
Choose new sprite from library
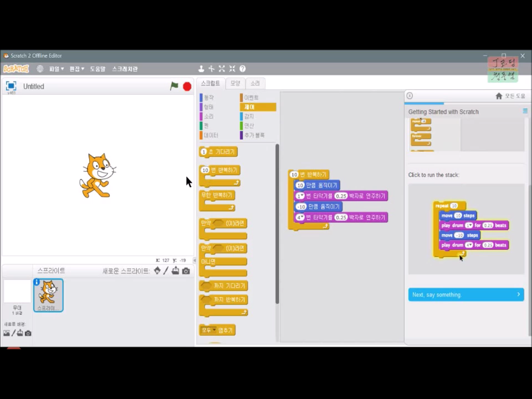point(157,271)
